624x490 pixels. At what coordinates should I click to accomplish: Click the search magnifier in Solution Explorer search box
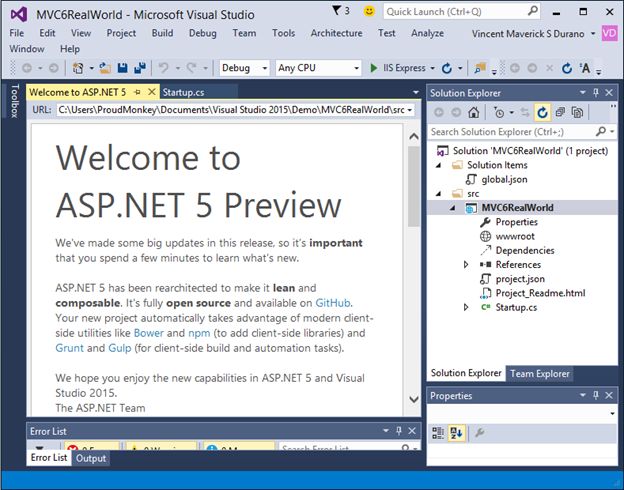(601, 131)
